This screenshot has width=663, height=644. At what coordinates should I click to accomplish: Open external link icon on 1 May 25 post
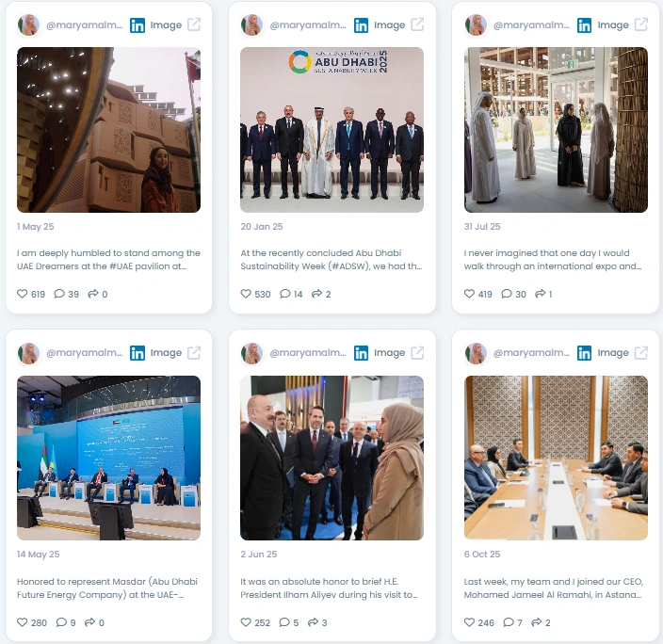click(194, 24)
